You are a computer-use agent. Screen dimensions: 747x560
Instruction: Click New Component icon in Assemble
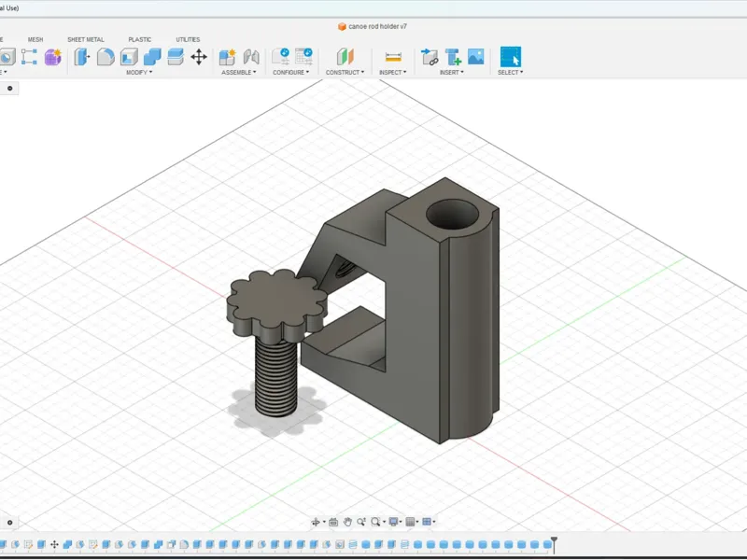pyautogui.click(x=227, y=57)
